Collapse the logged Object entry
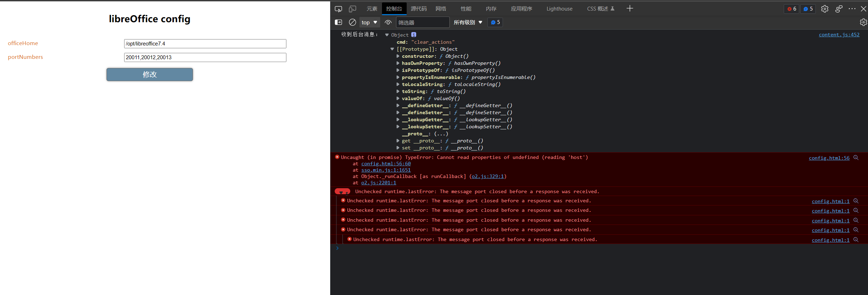 point(387,35)
